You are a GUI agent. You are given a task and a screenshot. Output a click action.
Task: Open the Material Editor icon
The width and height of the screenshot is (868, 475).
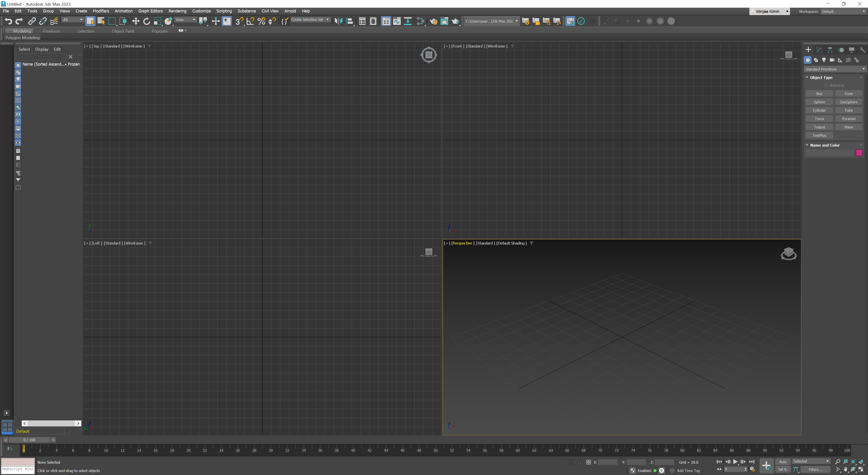(420, 21)
